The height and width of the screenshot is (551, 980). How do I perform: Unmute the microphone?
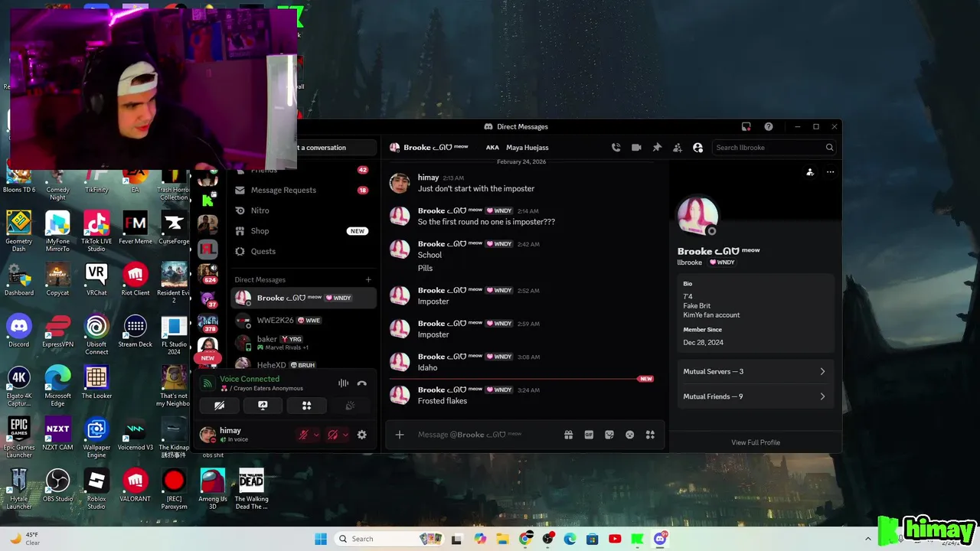(x=303, y=435)
